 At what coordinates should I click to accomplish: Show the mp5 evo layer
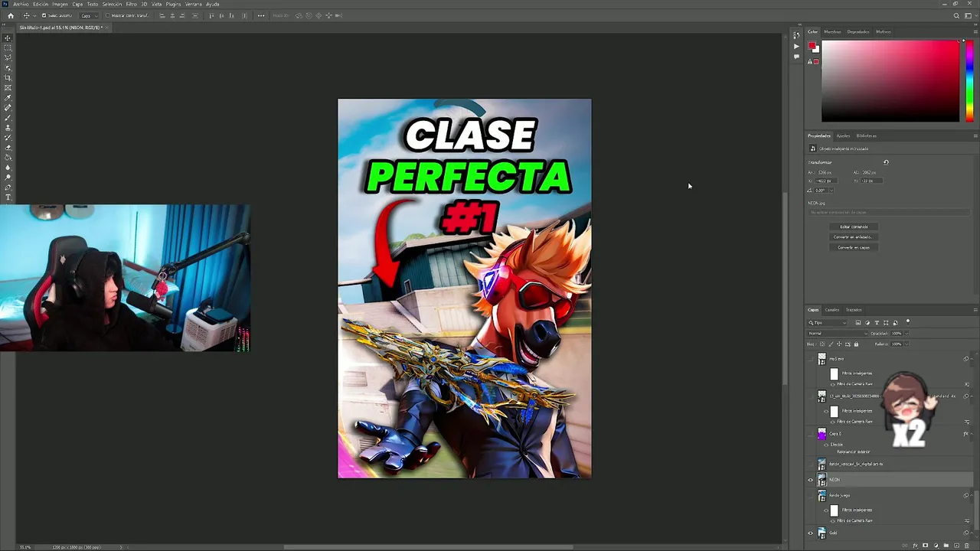point(810,359)
